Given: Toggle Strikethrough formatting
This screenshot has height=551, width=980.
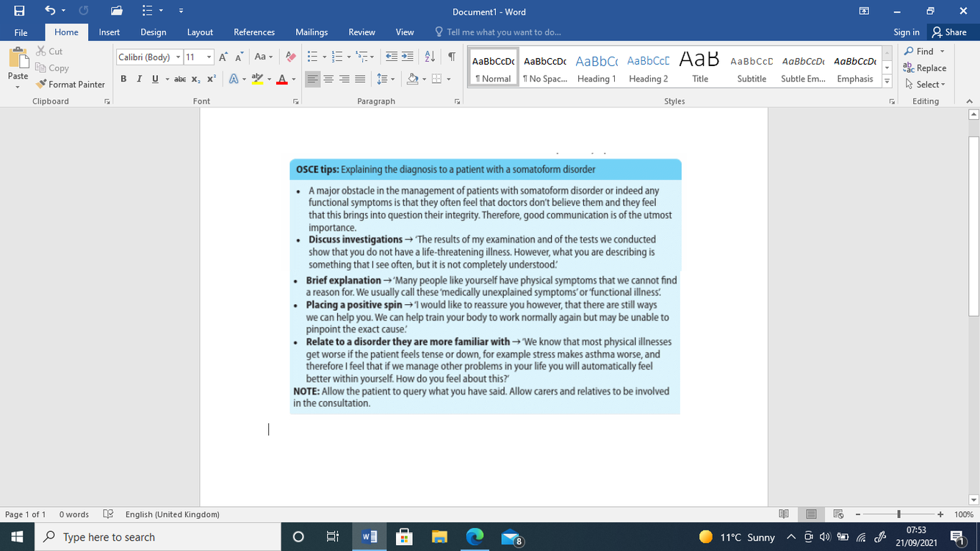Looking at the screenshot, I should click(180, 79).
